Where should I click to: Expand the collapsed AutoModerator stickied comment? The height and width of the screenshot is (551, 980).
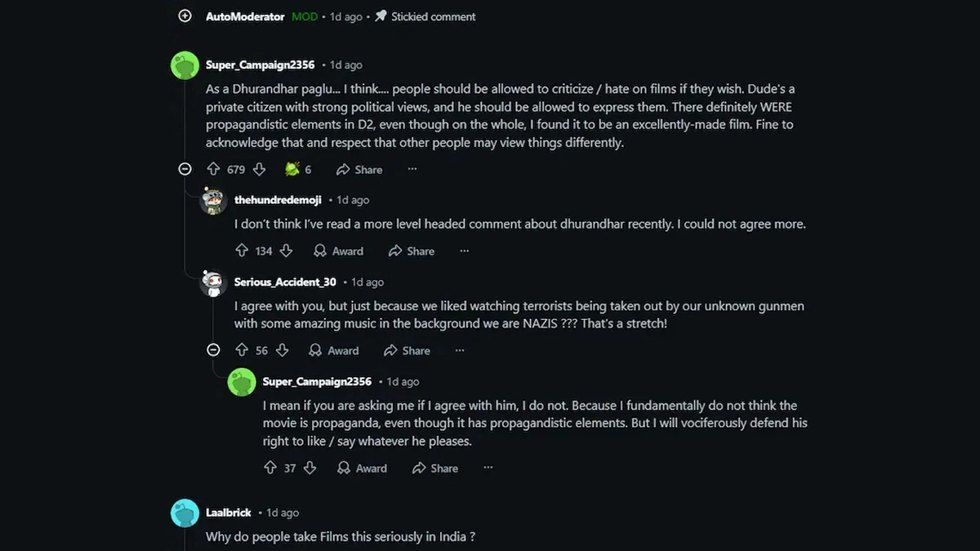[185, 16]
